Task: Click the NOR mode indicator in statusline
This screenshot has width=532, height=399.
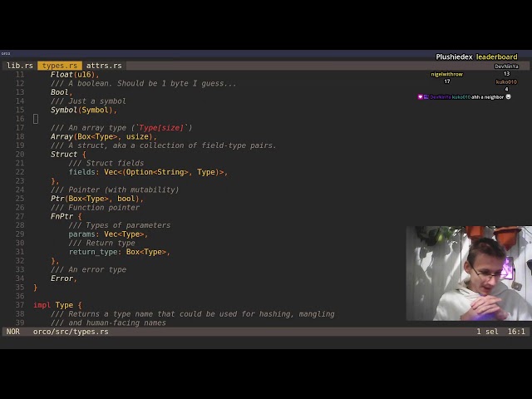Action: [13, 332]
